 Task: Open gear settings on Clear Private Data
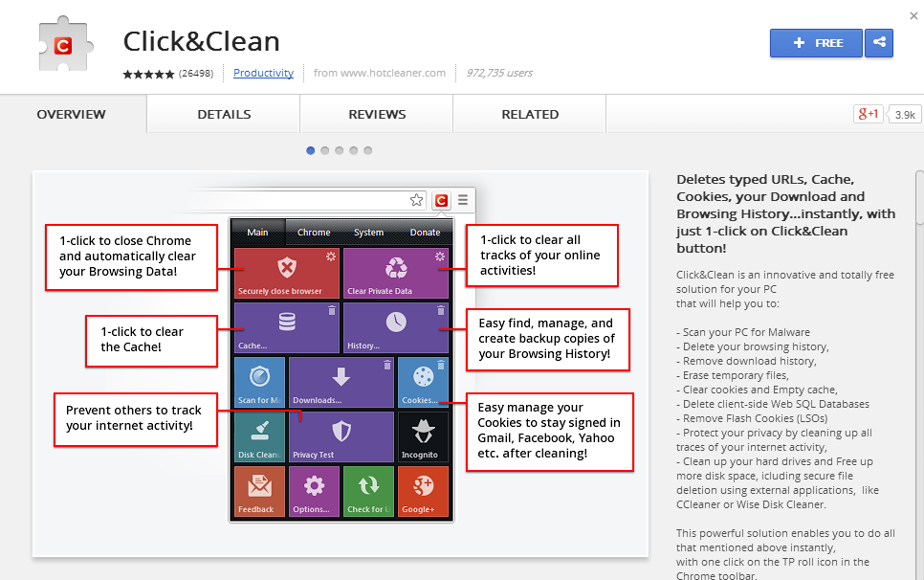point(440,256)
